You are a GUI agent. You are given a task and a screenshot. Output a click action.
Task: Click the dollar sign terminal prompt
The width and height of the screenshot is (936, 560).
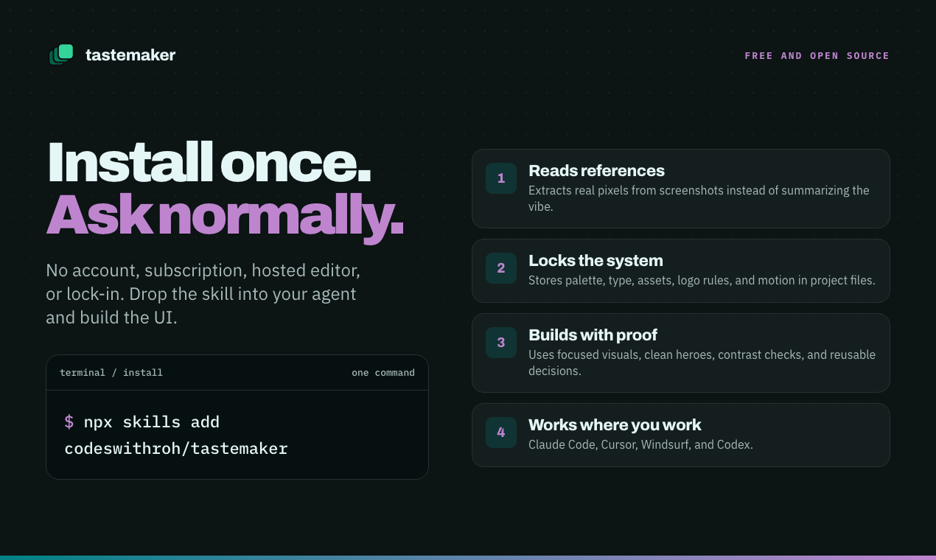click(69, 422)
